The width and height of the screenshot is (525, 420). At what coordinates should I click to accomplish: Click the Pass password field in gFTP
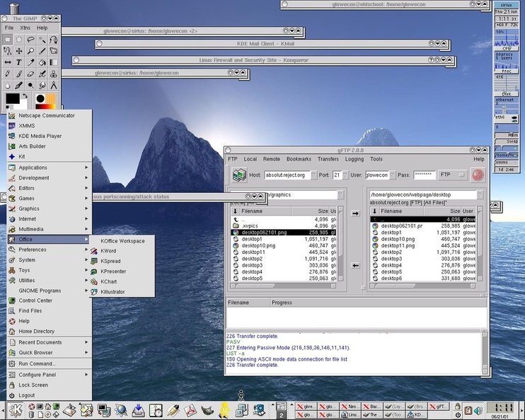point(425,175)
